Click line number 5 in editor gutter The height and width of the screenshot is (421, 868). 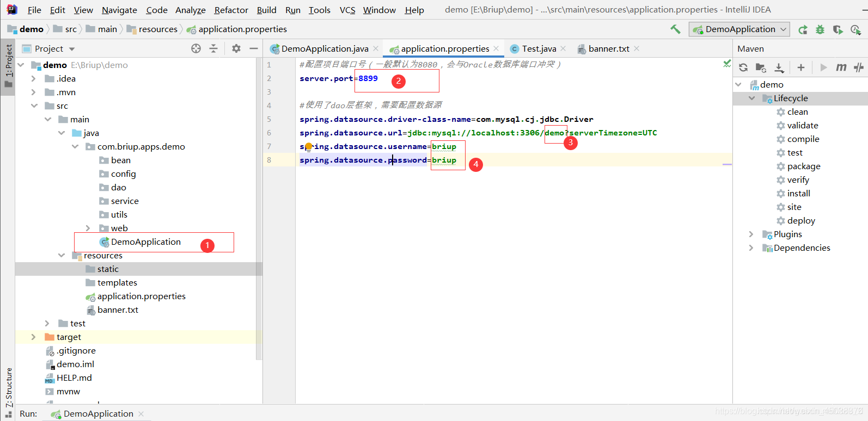point(268,119)
